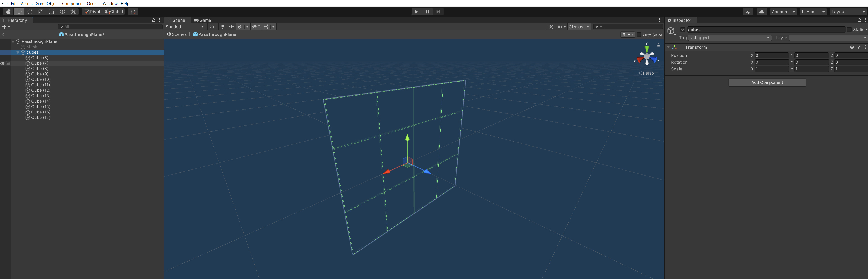Mute scene audio speaker icon
This screenshot has width=868, height=279.
point(231,27)
